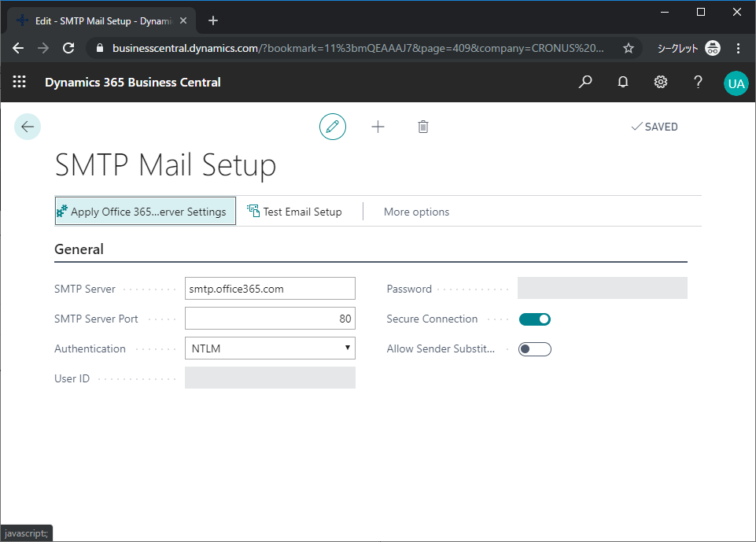756x542 pixels.
Task: Minimize the Chrome browser window
Action: click(665, 12)
